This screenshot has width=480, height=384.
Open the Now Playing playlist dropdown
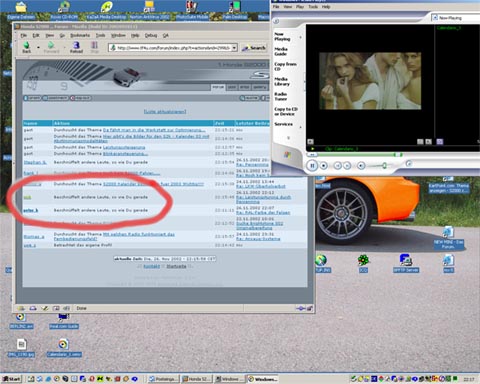(x=455, y=18)
